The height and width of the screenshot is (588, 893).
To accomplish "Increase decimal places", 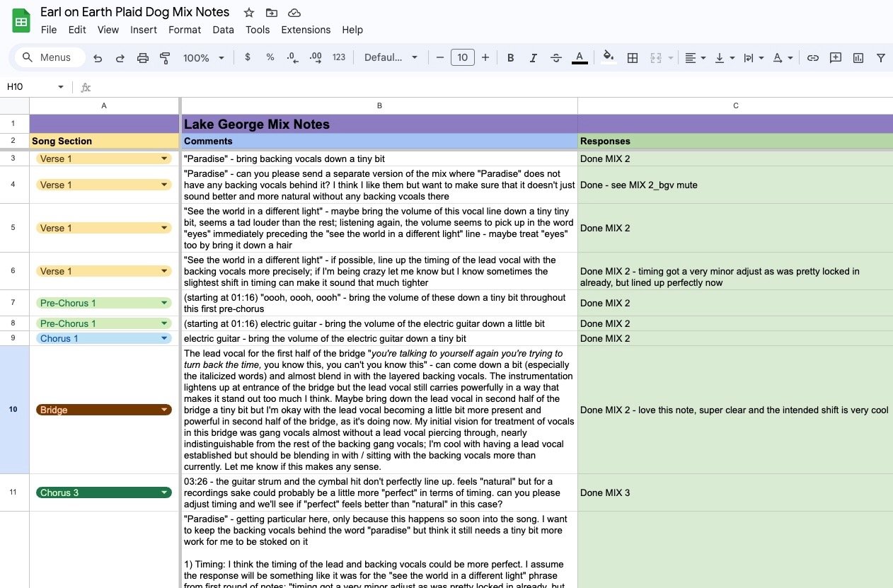I will coord(316,57).
